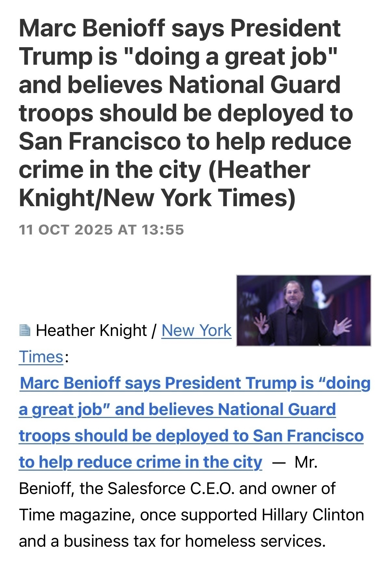Tap summary line "Benioff, the Salesforce C.E.O."

click(x=177, y=488)
